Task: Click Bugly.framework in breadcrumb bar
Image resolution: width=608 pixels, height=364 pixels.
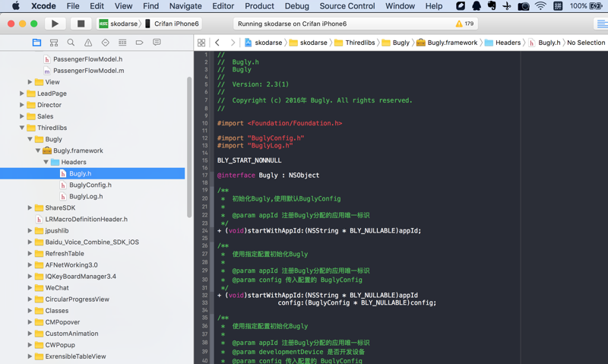Action: tap(447, 43)
